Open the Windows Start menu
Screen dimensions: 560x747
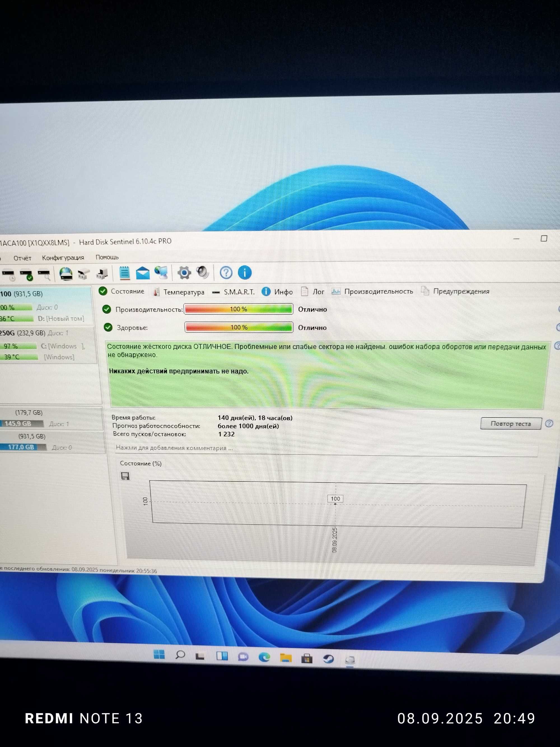coord(159,655)
